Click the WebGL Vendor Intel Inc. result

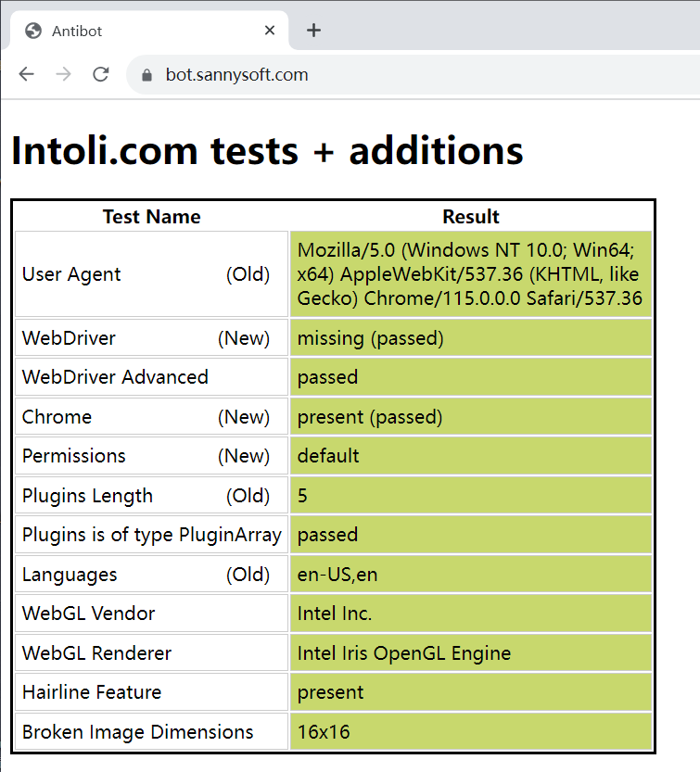coord(335,614)
